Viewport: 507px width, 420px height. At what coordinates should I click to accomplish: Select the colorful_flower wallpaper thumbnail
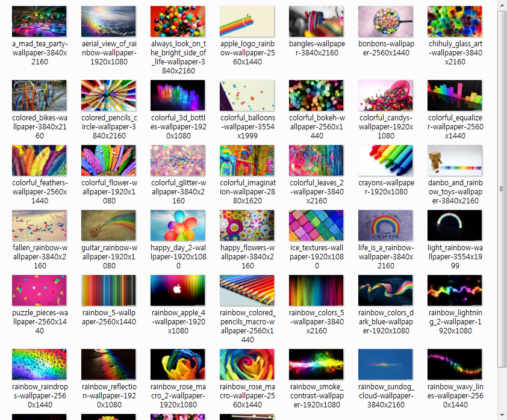tap(108, 160)
